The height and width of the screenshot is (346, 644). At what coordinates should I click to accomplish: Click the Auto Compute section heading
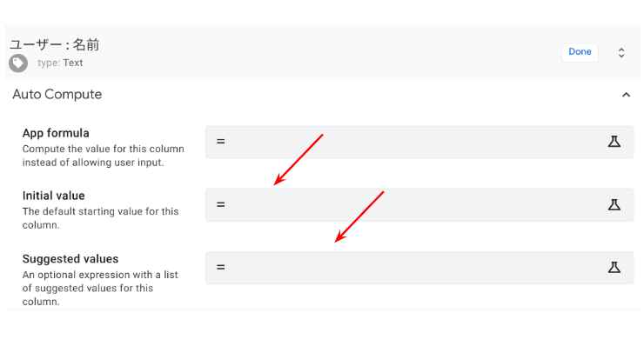point(57,95)
